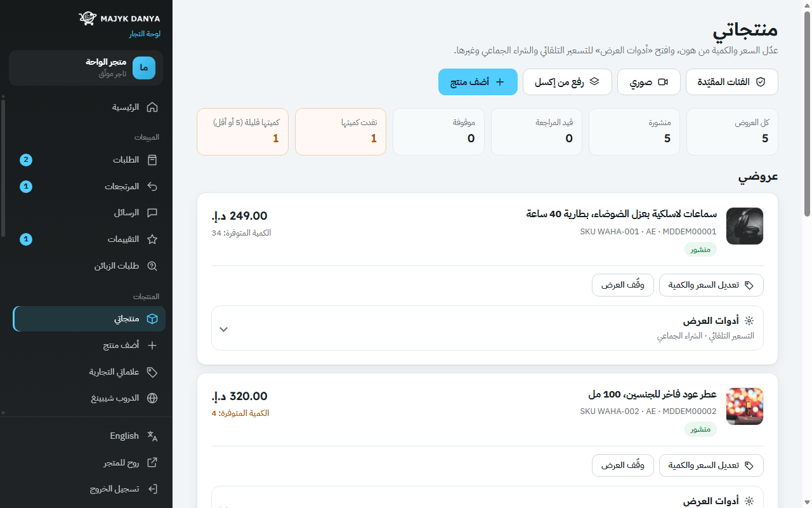Click the external link icon beside روح للمتجر
This screenshot has width=812, height=508.
point(152,463)
